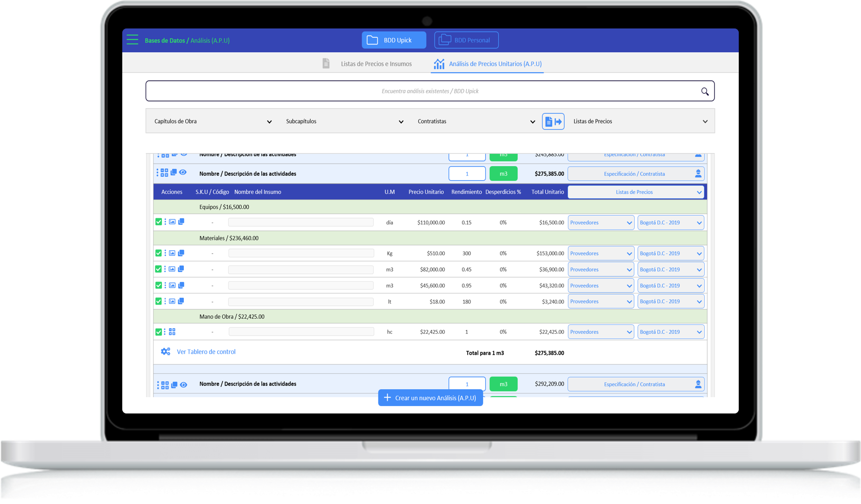Open the hamburger menu icon
This screenshot has width=861, height=504.
click(x=133, y=40)
